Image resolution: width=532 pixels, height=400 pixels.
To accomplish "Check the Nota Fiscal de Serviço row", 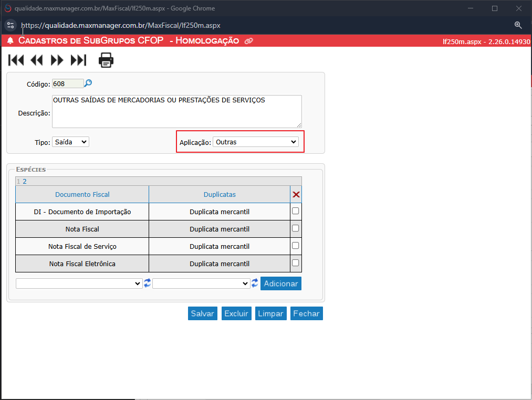I will coord(296,246).
